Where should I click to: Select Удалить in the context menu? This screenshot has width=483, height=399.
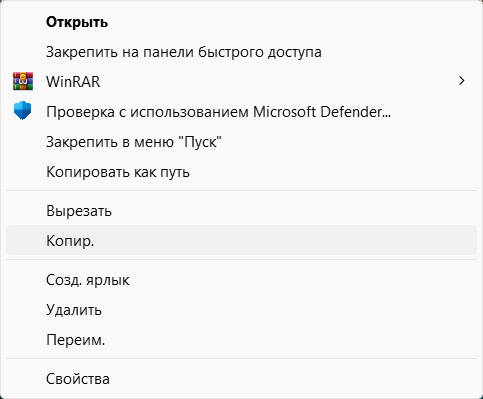pos(241,310)
